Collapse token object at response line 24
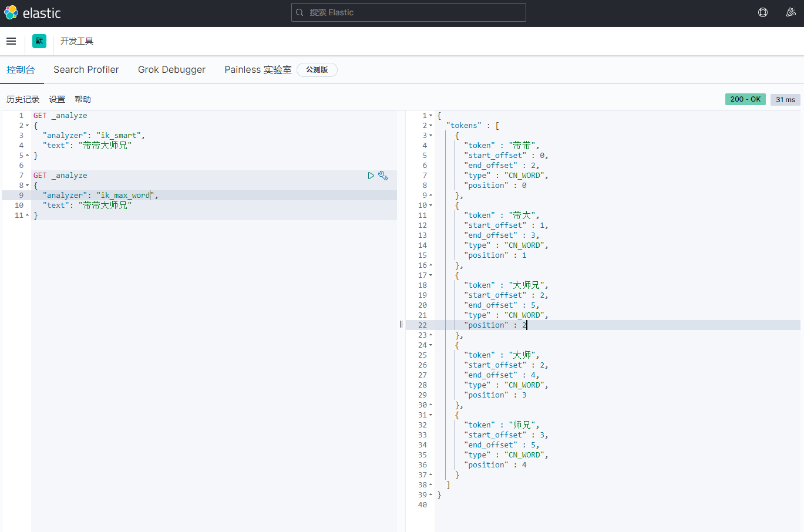Image resolution: width=804 pixels, height=532 pixels. click(430, 345)
